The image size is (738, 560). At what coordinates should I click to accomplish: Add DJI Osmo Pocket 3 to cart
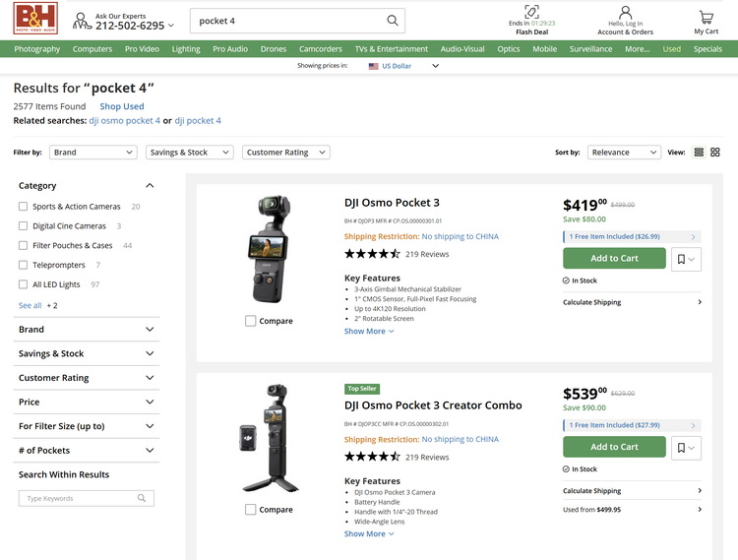coord(614,259)
